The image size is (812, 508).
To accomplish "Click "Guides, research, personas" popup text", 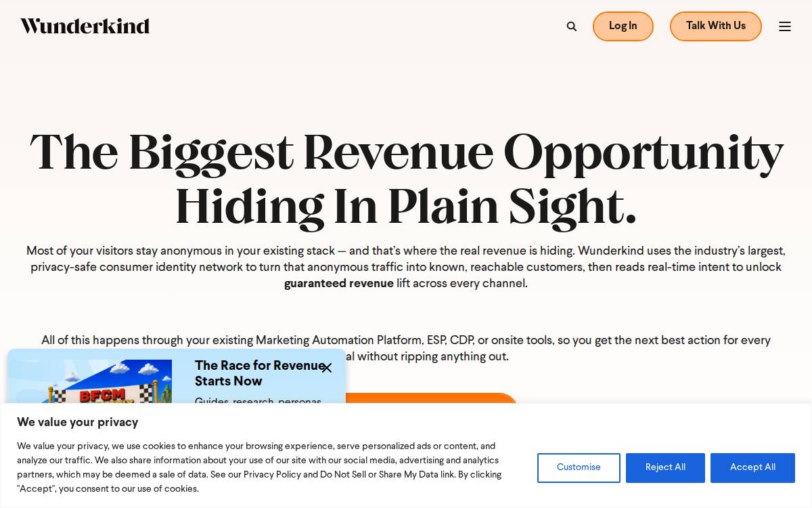I will pyautogui.click(x=258, y=401).
